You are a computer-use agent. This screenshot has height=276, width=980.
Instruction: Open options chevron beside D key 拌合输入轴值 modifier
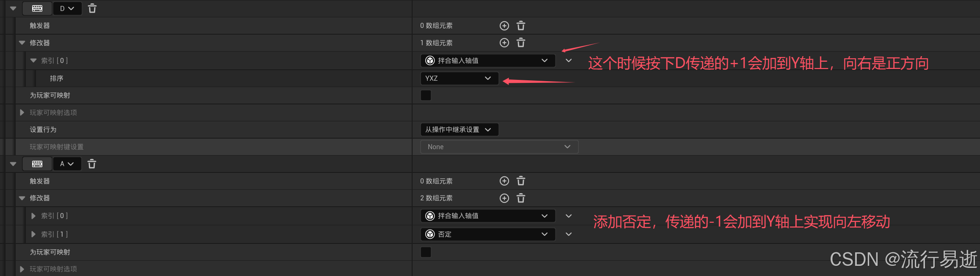569,60
